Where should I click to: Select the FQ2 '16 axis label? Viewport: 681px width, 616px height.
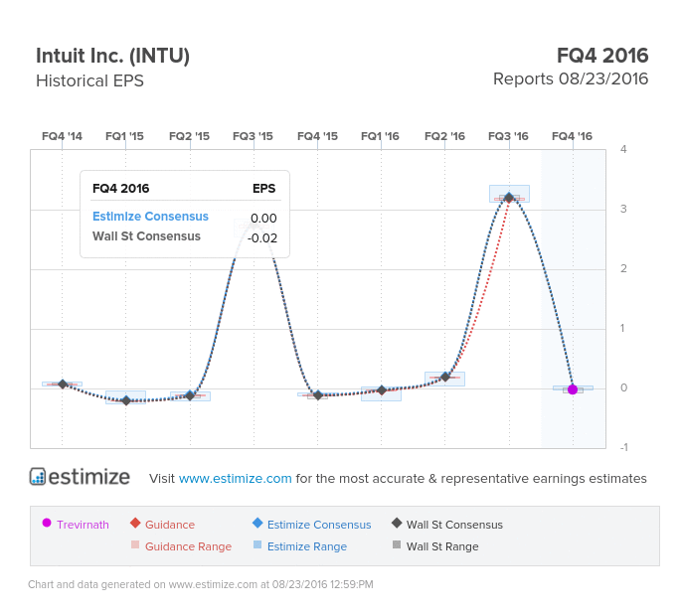tap(444, 136)
